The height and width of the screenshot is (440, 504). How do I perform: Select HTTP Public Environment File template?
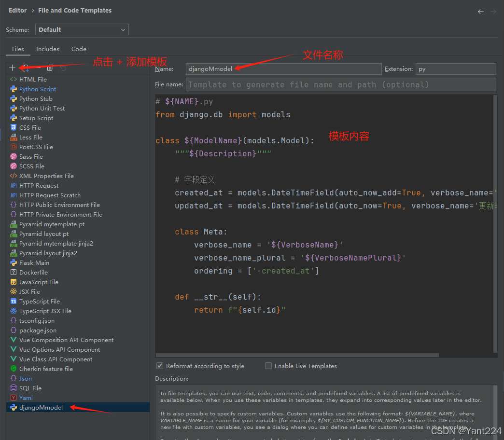pyautogui.click(x=78, y=205)
